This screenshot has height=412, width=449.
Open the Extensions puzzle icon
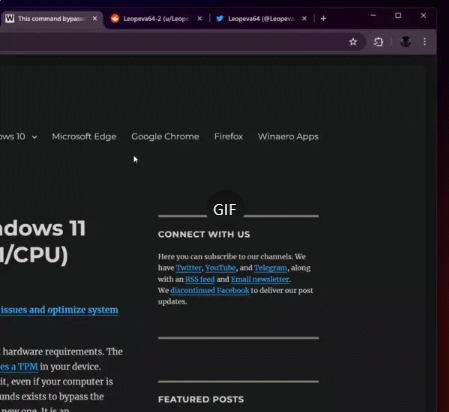tap(378, 42)
